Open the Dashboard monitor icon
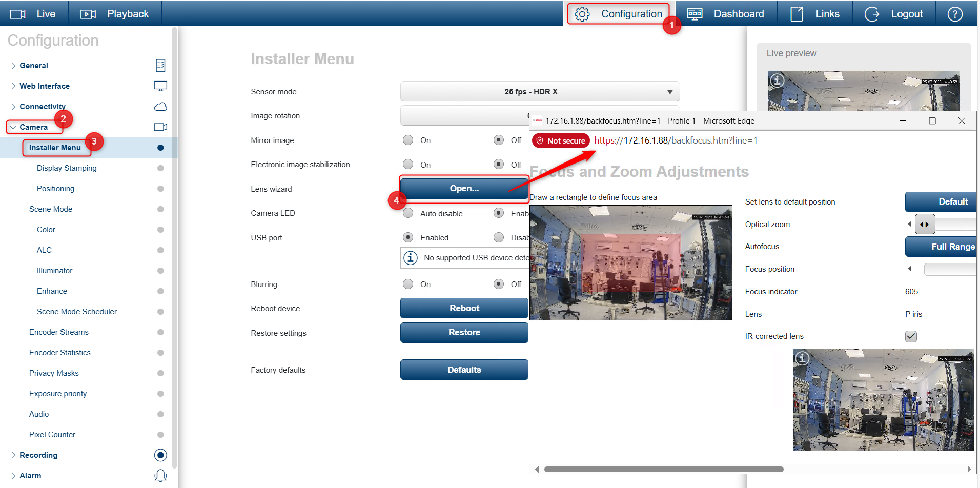The height and width of the screenshot is (488, 980). 695,14
